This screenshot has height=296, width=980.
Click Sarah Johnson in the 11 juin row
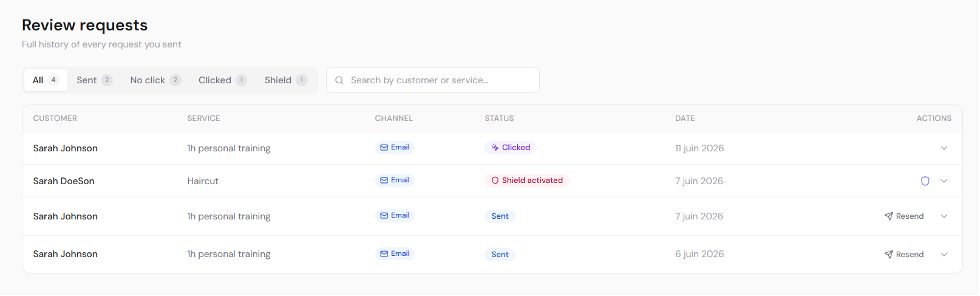(x=65, y=148)
